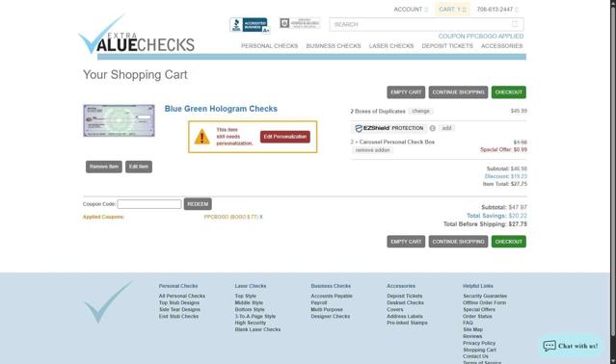Open Designer Checks footer link
616x364 pixels.
(331, 316)
